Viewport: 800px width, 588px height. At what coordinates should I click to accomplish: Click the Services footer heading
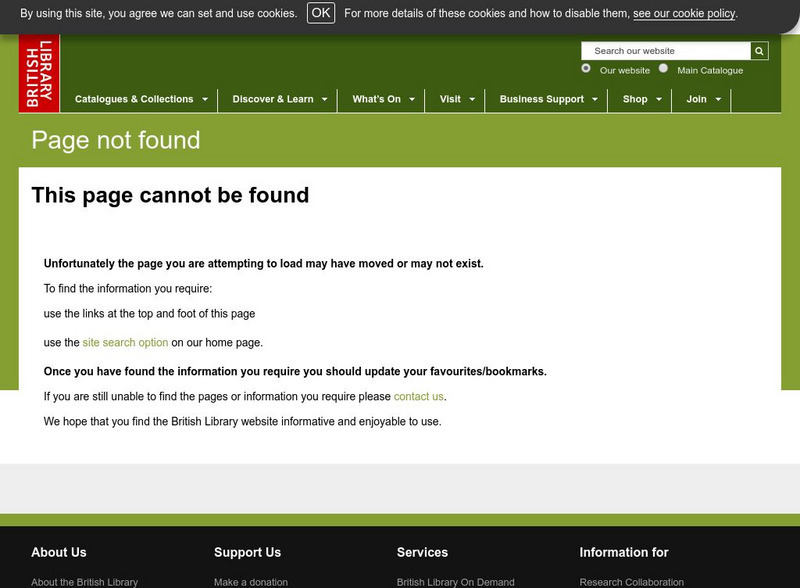tap(422, 552)
